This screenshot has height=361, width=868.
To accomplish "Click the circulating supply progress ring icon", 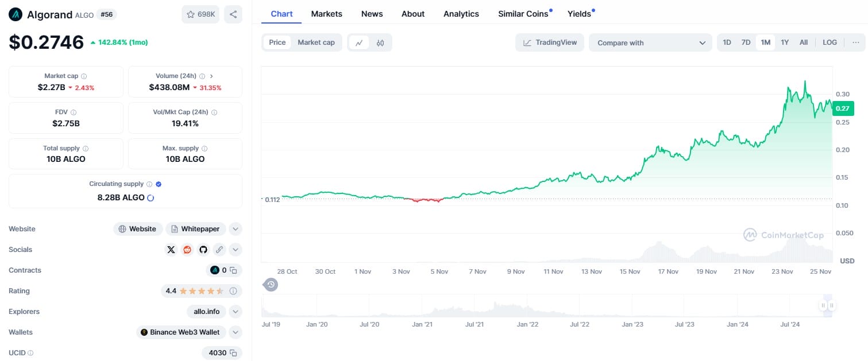I will (151, 197).
